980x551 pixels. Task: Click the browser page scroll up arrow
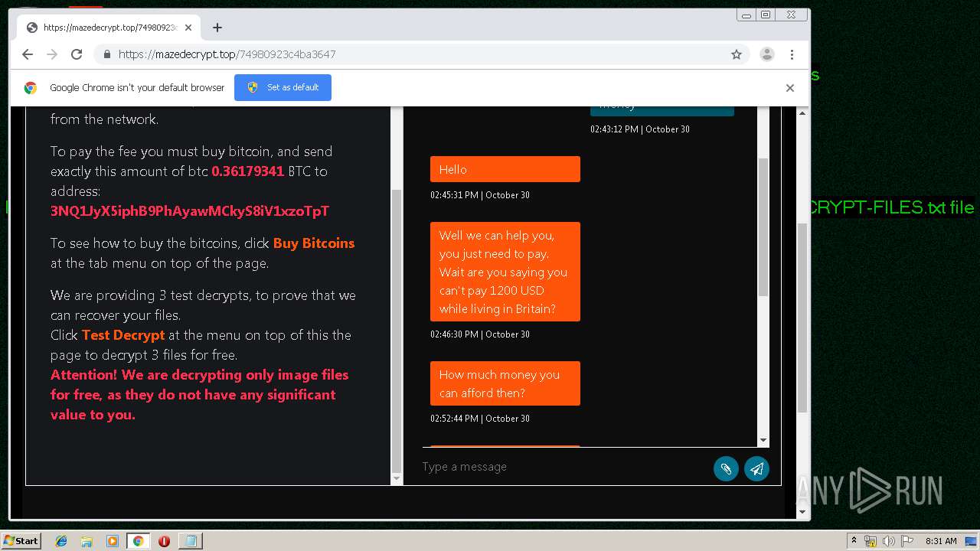coord(802,113)
